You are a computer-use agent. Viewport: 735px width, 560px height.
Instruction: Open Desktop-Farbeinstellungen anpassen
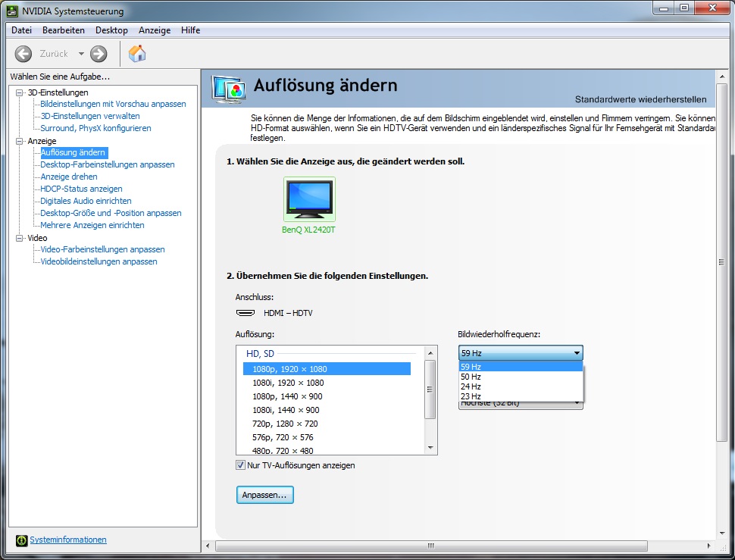point(108,165)
